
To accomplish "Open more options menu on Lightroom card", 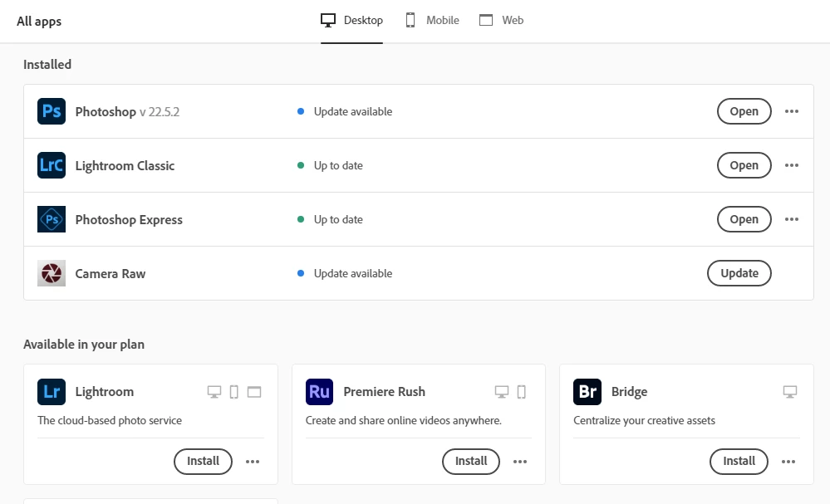I will [253, 462].
